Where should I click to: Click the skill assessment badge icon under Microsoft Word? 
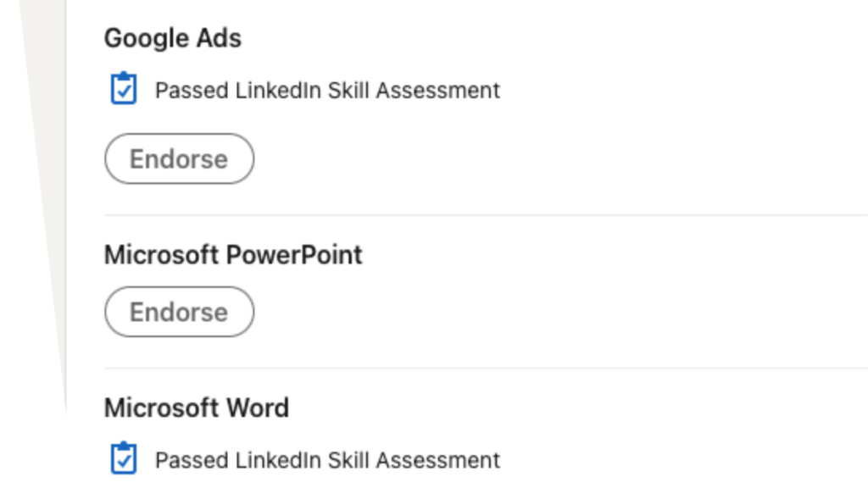[124, 458]
